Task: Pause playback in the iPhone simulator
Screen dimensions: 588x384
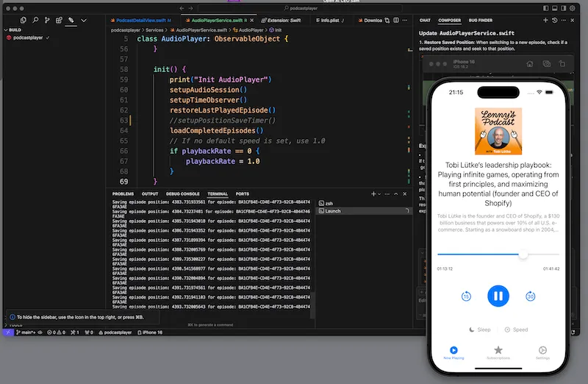Action: click(x=498, y=296)
